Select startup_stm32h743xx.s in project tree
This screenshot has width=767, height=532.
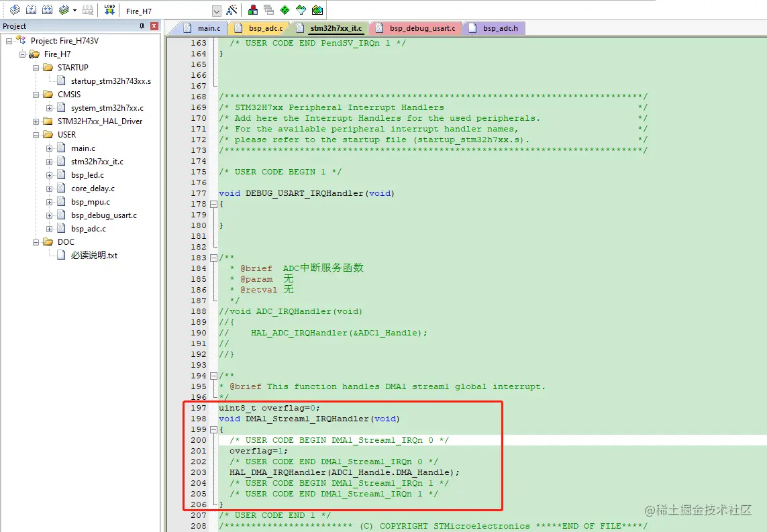tap(111, 81)
